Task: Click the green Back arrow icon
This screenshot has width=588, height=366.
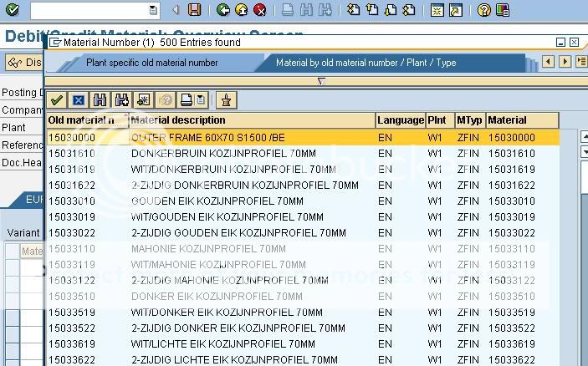Action: tap(222, 10)
